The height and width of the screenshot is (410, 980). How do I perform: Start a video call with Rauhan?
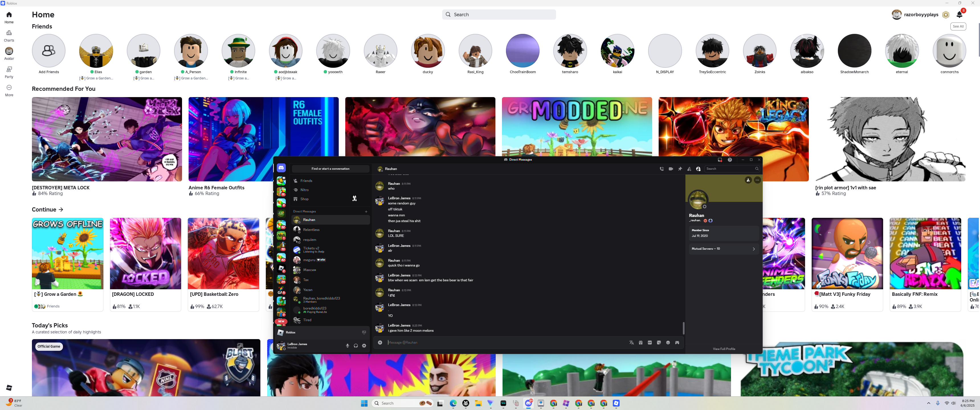pos(671,169)
